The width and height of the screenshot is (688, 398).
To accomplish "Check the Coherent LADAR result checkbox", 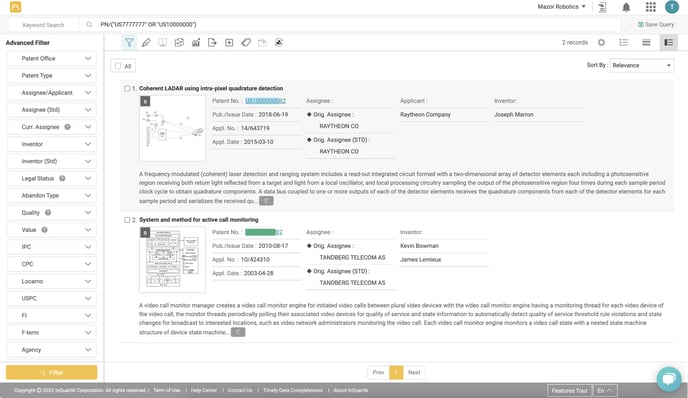I will [x=127, y=88].
